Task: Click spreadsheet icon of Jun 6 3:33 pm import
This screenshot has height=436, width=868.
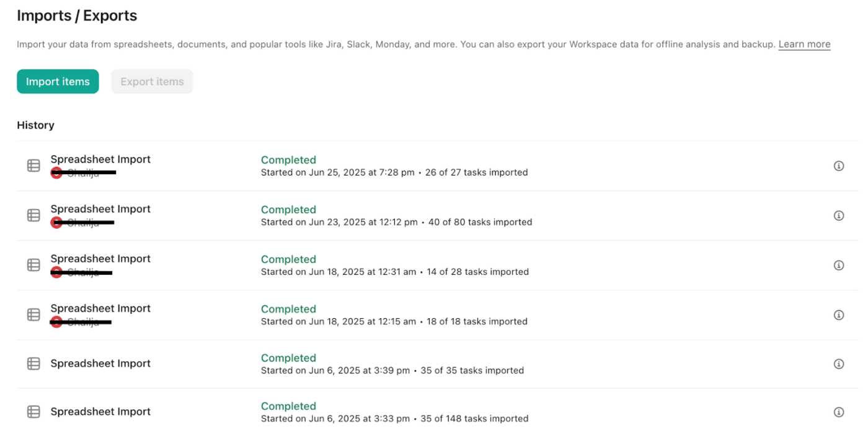Action: click(x=33, y=412)
